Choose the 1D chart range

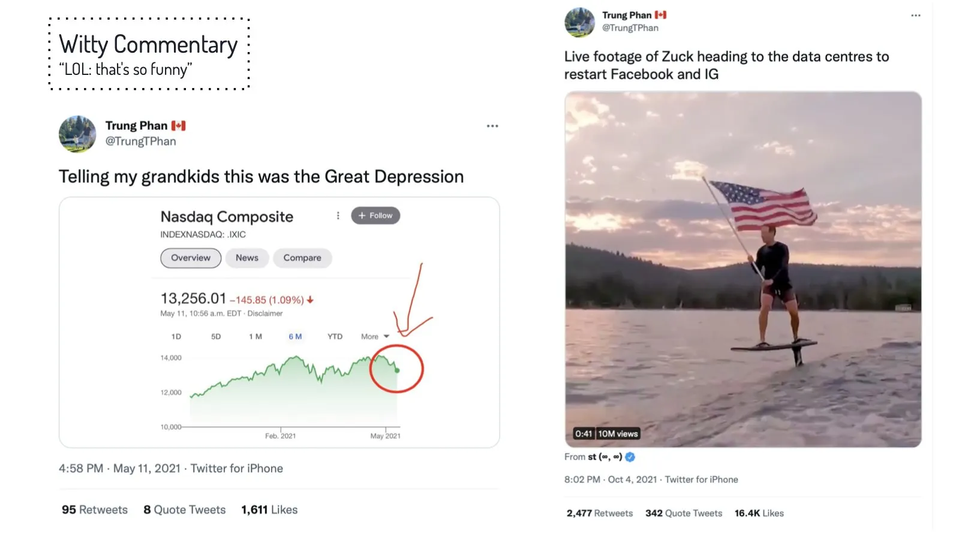[x=176, y=337]
